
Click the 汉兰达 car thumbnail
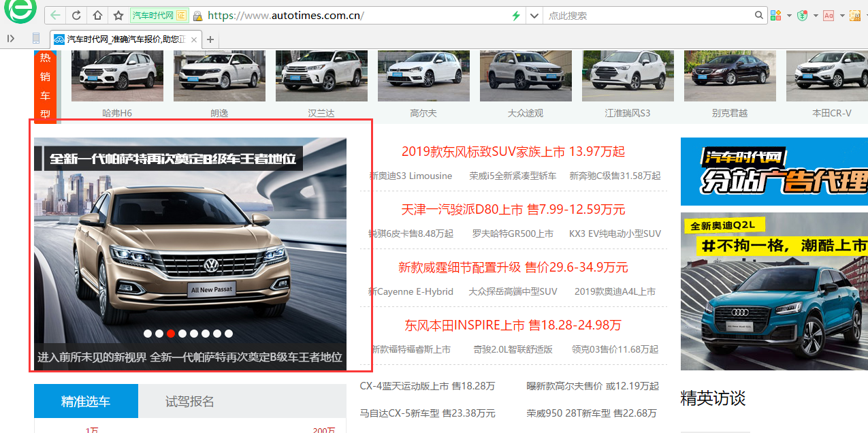[321, 76]
